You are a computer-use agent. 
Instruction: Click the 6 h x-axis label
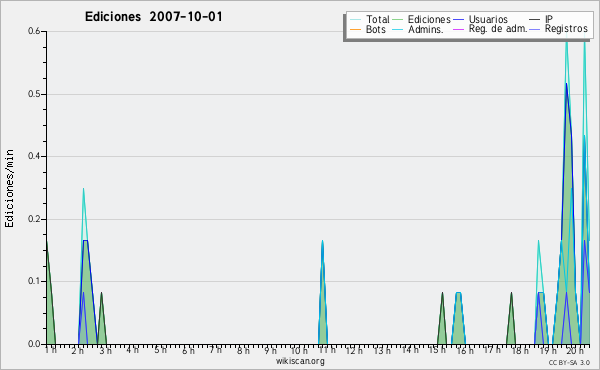188,350
